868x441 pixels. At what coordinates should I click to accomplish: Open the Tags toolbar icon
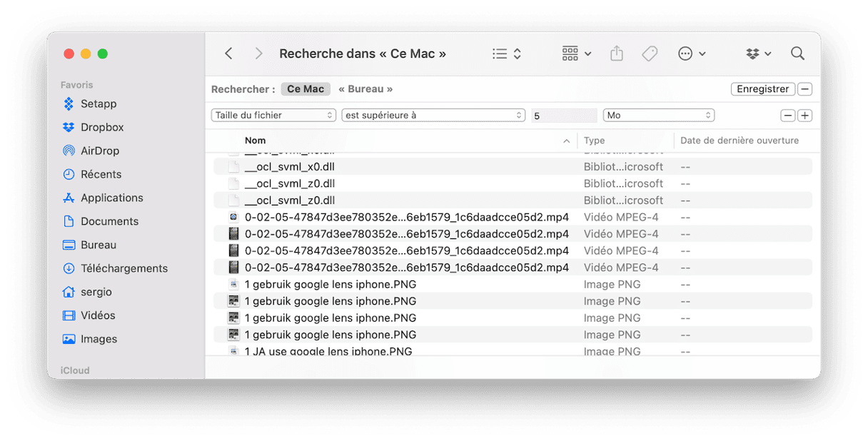coord(650,54)
